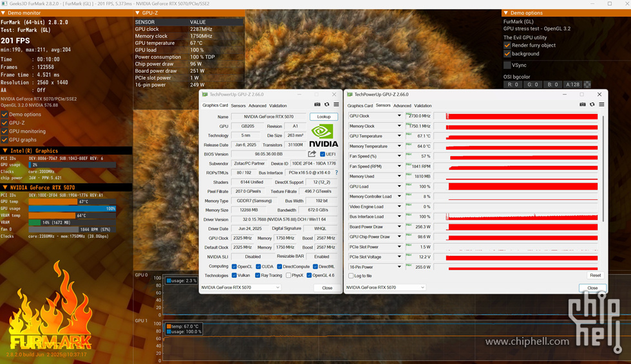Collapse the Intel(R) Graphics section

click(x=5, y=150)
